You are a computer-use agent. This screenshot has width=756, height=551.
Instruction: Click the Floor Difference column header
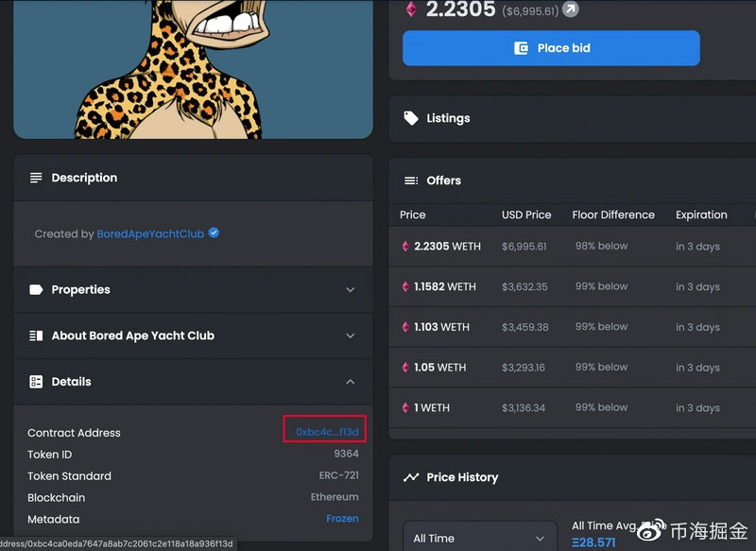pyautogui.click(x=613, y=215)
